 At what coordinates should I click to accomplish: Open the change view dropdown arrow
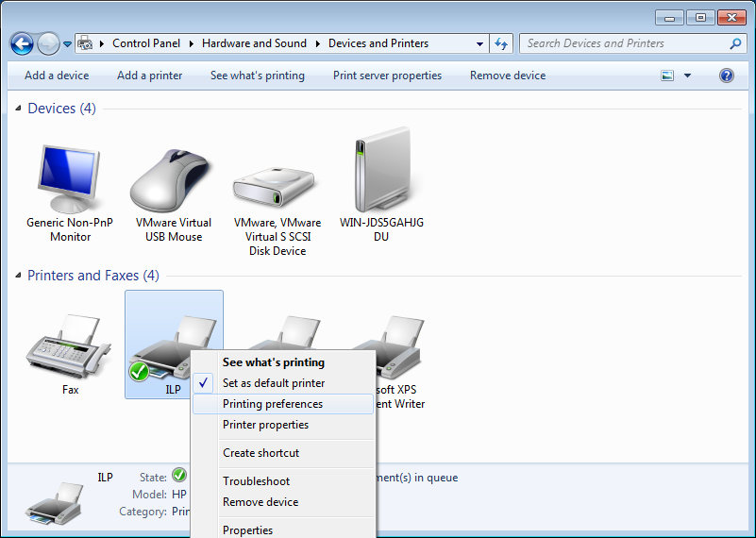point(687,76)
